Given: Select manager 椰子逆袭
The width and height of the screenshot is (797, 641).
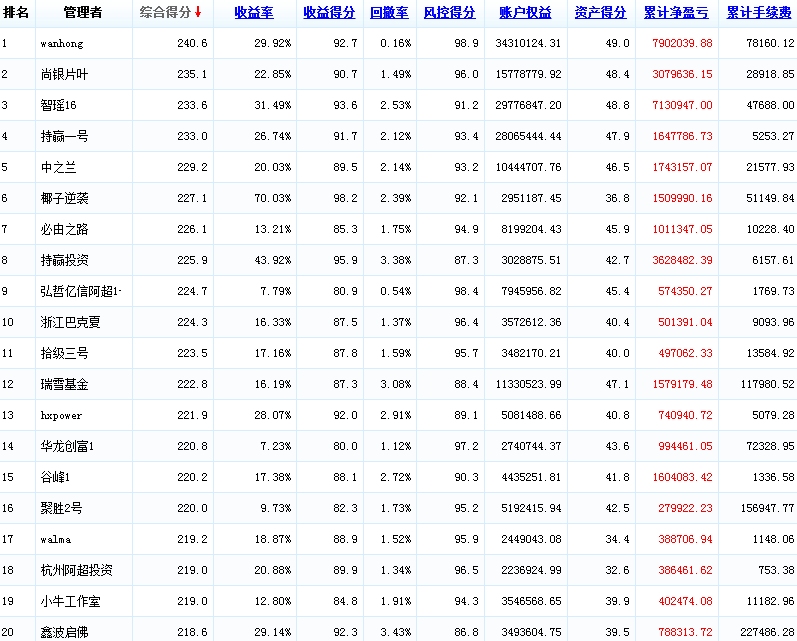Looking at the screenshot, I should pyautogui.click(x=64, y=198).
